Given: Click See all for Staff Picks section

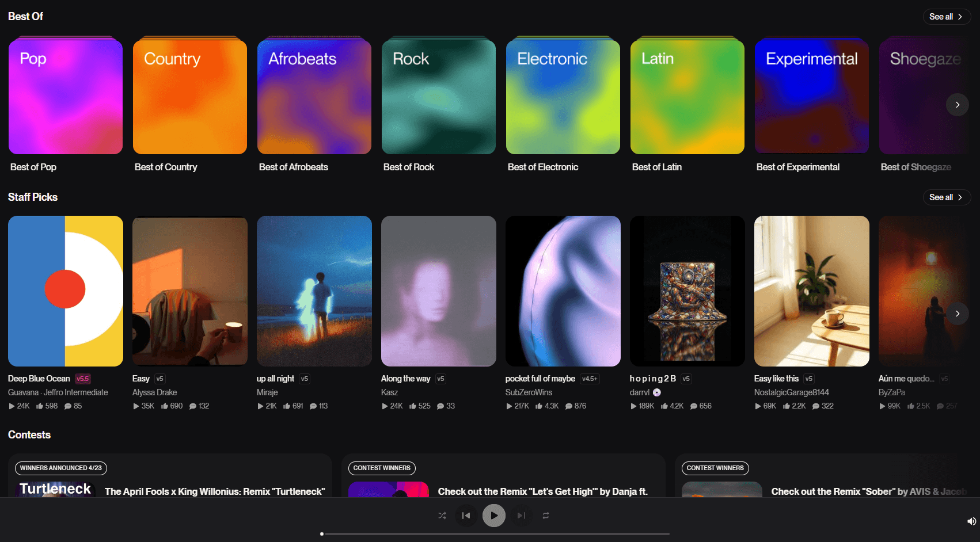Looking at the screenshot, I should [946, 197].
